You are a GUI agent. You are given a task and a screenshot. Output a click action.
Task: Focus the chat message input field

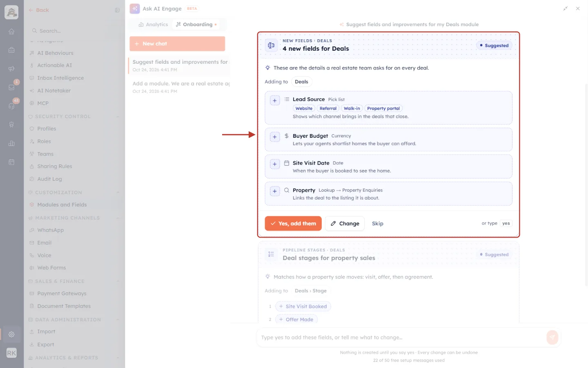[402, 337]
